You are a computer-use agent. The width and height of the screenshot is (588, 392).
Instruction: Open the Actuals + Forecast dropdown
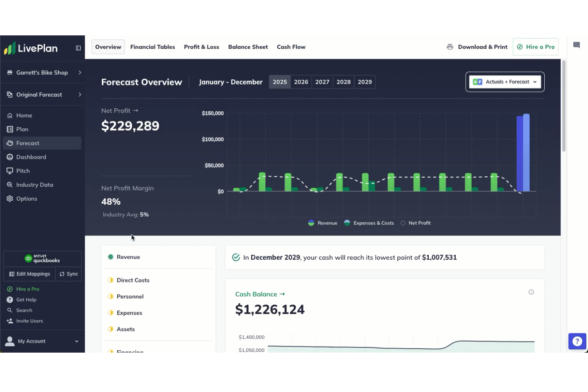(x=505, y=82)
